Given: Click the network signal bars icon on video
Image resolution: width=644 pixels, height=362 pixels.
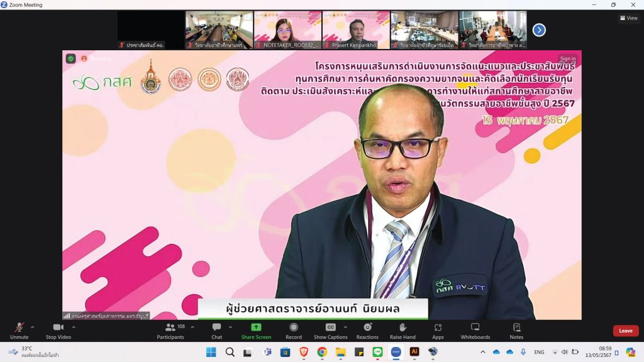Looking at the screenshot, I should [66, 316].
